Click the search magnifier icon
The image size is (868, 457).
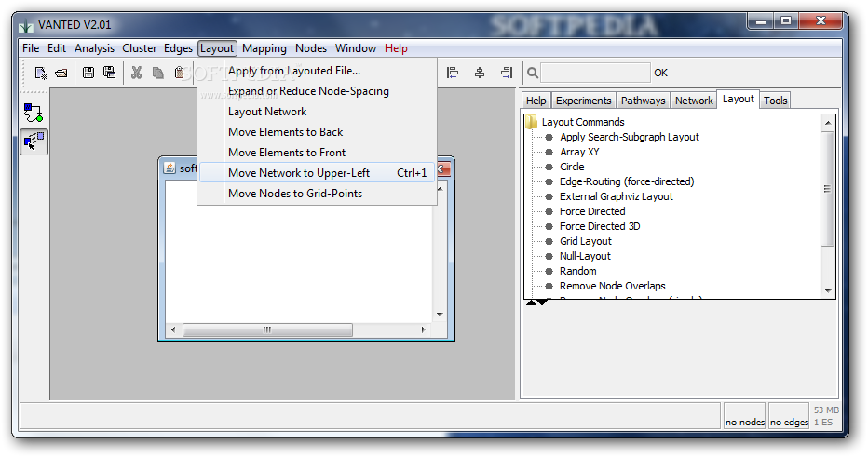point(532,73)
